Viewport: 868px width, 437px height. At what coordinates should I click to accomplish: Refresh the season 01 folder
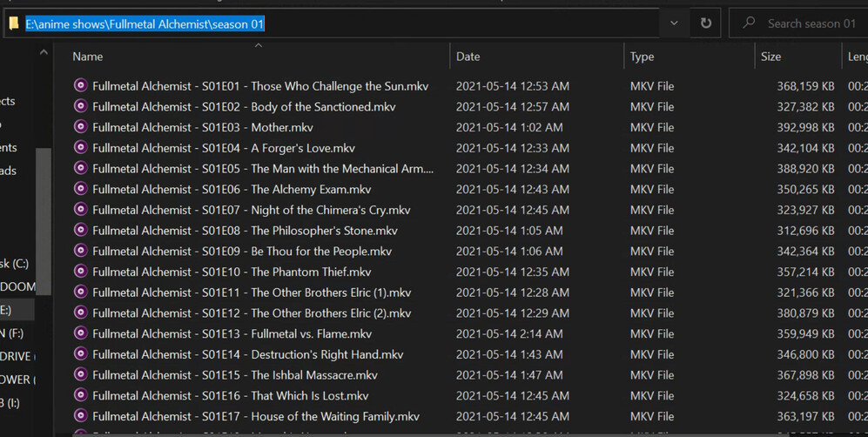coord(706,24)
